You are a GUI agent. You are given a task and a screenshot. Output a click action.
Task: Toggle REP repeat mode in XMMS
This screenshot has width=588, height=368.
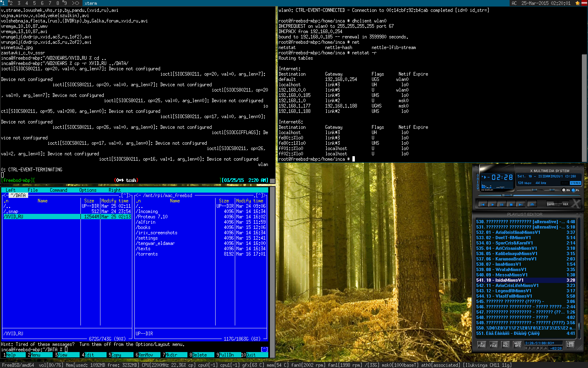tap(563, 204)
